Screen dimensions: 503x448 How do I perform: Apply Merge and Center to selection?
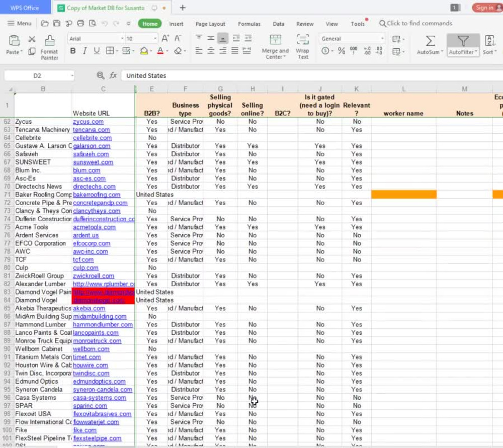point(275,45)
